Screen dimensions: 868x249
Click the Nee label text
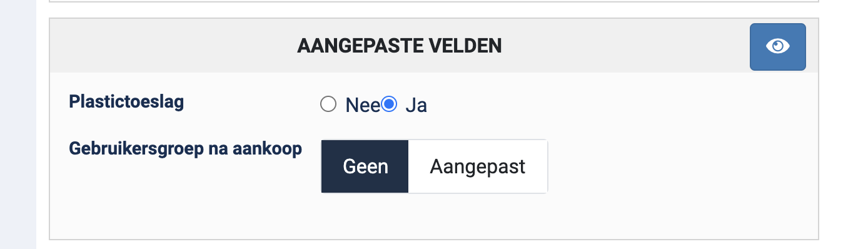363,105
